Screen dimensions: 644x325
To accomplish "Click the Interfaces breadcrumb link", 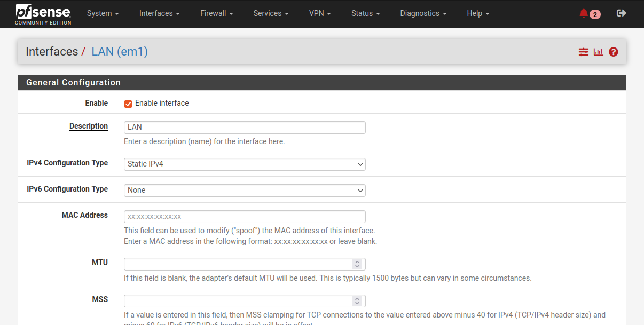I will click(x=52, y=52).
